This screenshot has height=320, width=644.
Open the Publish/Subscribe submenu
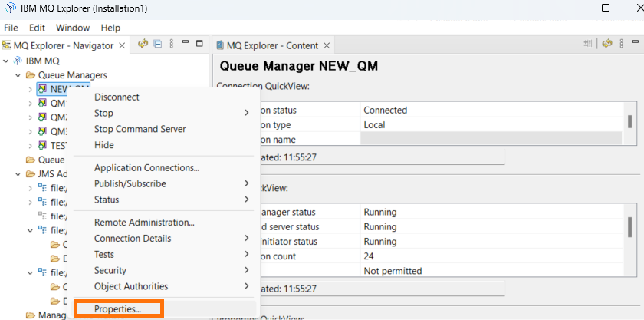[165, 183]
